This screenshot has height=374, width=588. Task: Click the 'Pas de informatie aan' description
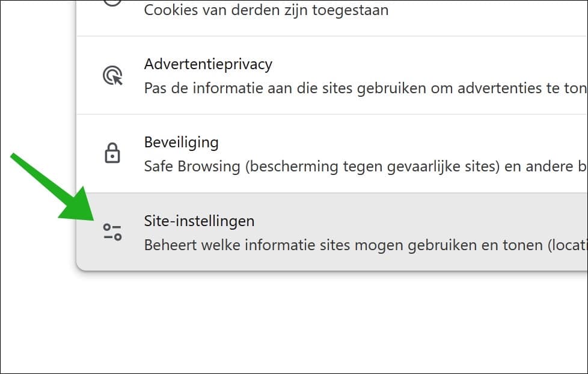pyautogui.click(x=366, y=88)
